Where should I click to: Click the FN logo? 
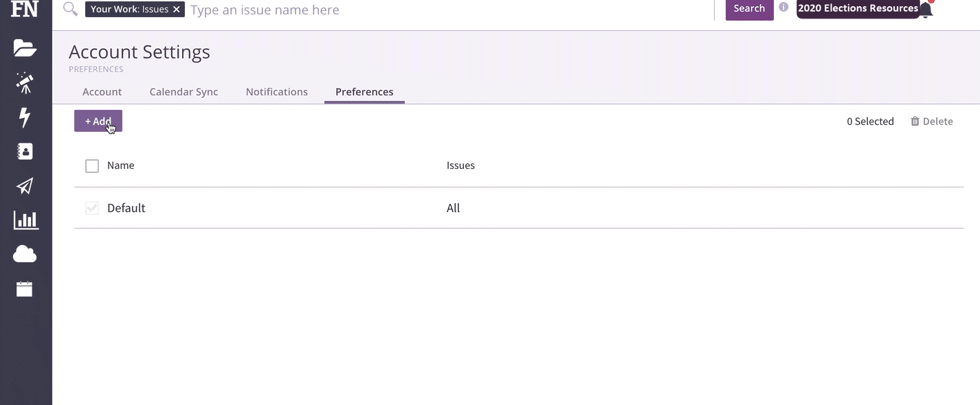[25, 9]
